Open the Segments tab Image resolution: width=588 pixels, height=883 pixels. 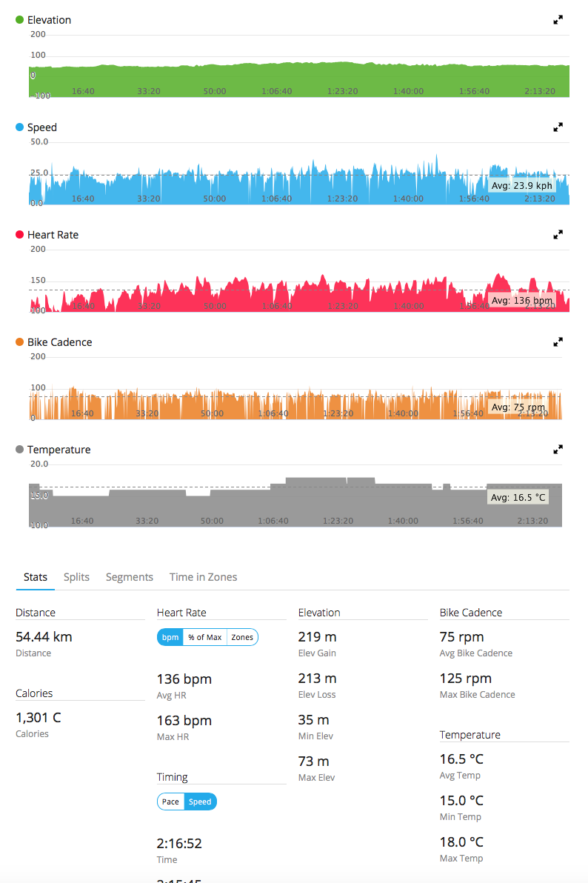point(130,577)
